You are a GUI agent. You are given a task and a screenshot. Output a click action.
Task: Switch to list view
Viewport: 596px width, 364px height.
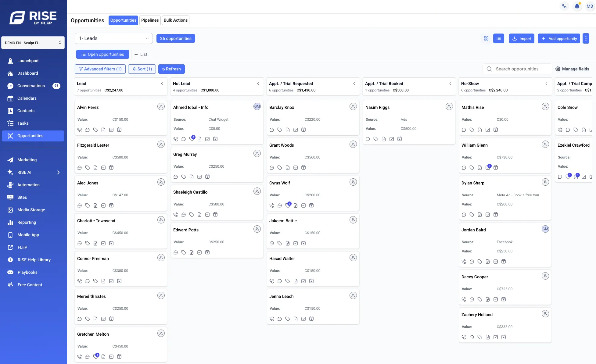pos(499,38)
